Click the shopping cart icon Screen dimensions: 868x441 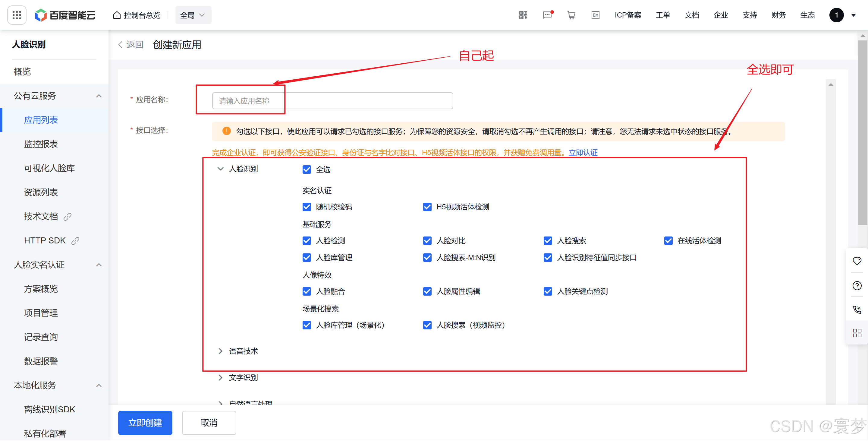point(571,15)
